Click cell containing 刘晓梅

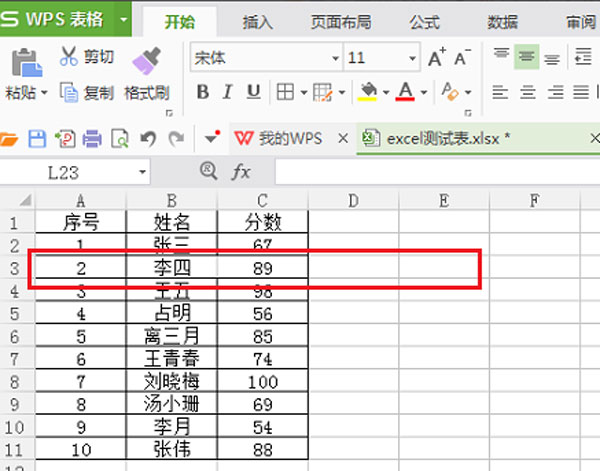coord(172,381)
